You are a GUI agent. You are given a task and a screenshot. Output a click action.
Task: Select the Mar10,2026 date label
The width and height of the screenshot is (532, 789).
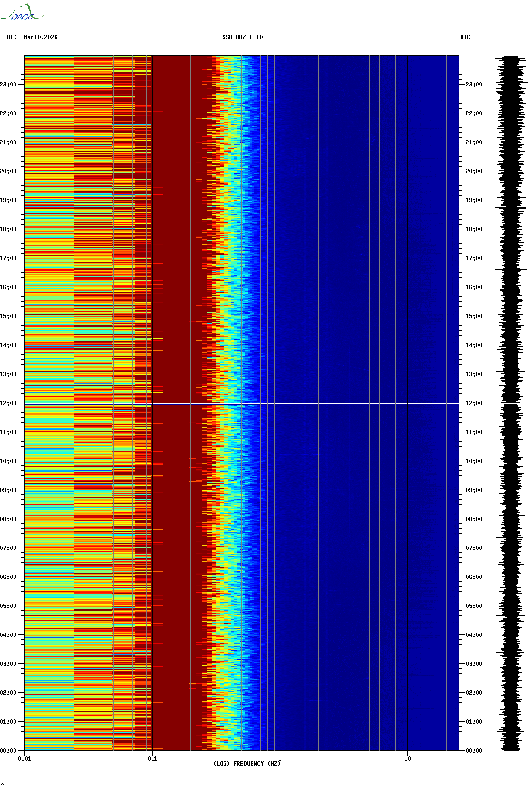[x=41, y=37]
